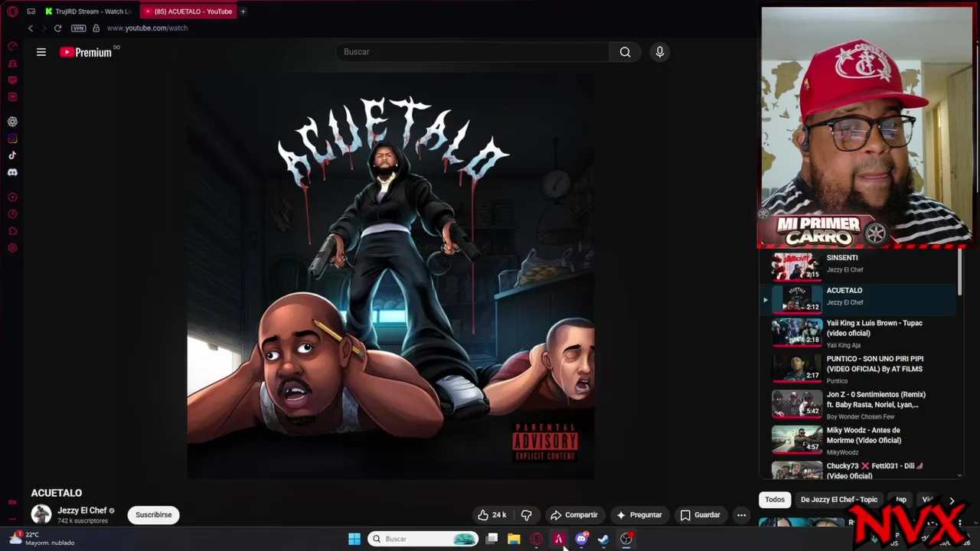Go back to the previous page
The image size is (980, 551).
coord(31,28)
